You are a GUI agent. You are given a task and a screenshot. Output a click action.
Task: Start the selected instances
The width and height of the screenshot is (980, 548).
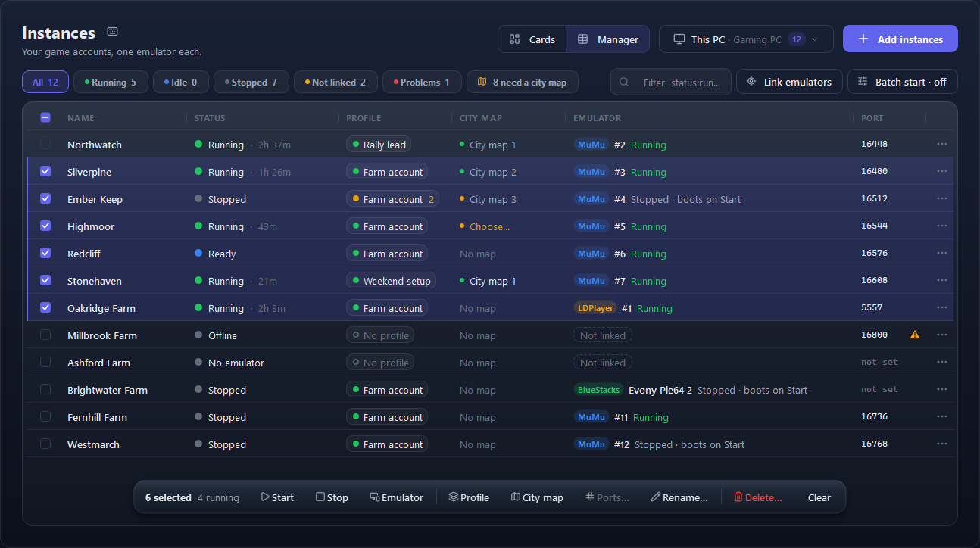coord(277,497)
